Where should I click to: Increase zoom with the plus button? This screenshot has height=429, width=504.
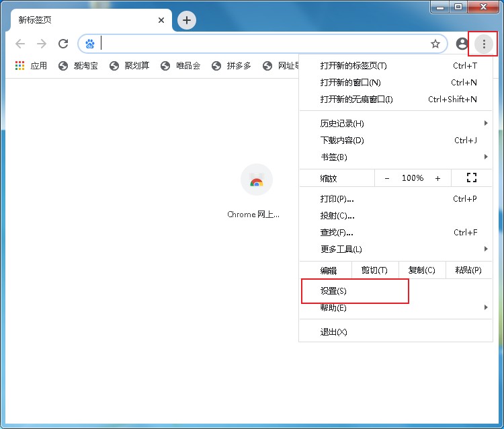click(437, 178)
